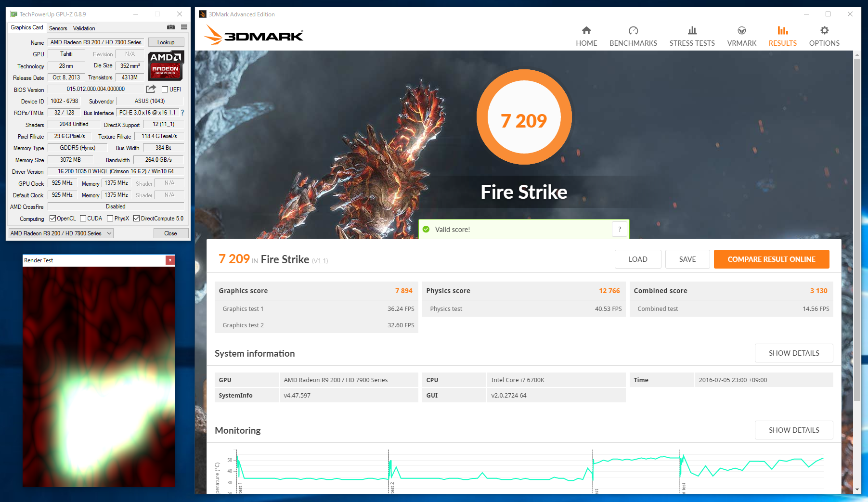Screen dimensions: 868x502
Task: Open the GPU-Z hamburger menu
Action: click(x=184, y=27)
